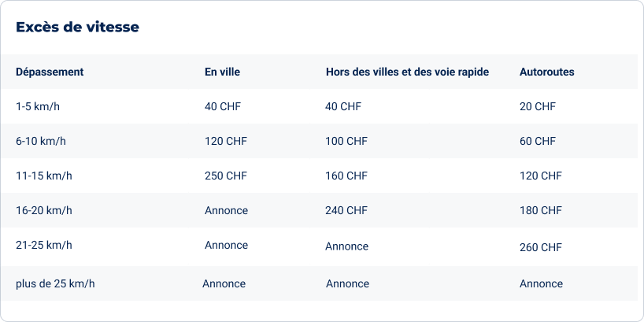This screenshot has width=644, height=322.
Task: Select the 20 CHF Autoroutes cell
Action: (x=537, y=107)
